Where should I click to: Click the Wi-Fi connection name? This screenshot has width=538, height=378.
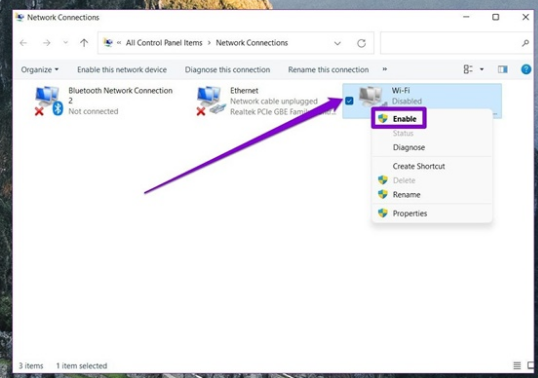(401, 91)
